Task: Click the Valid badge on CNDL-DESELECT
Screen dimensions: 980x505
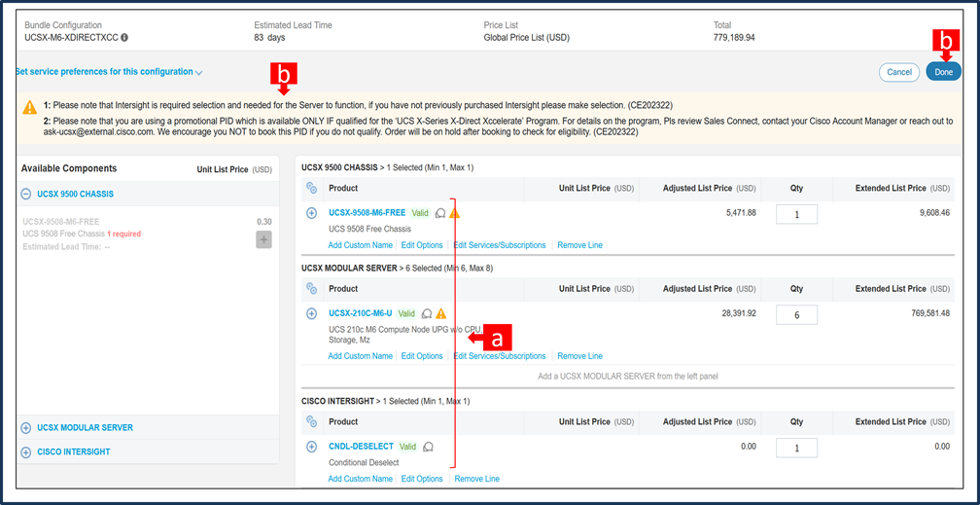Action: [408, 447]
